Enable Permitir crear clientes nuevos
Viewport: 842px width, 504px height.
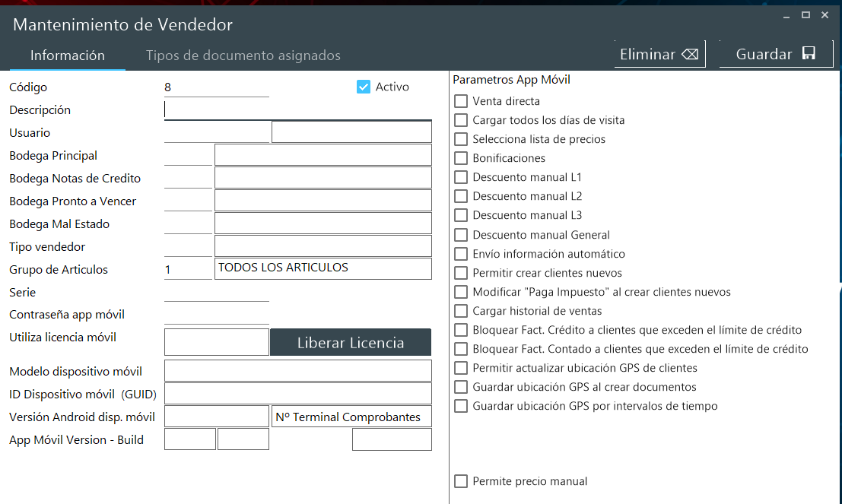click(x=461, y=273)
